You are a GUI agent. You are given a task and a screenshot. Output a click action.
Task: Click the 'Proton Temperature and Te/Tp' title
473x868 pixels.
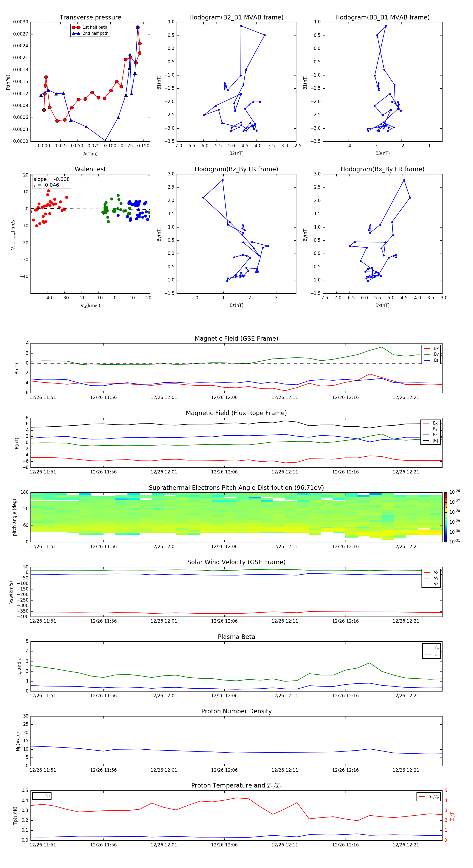click(x=236, y=786)
